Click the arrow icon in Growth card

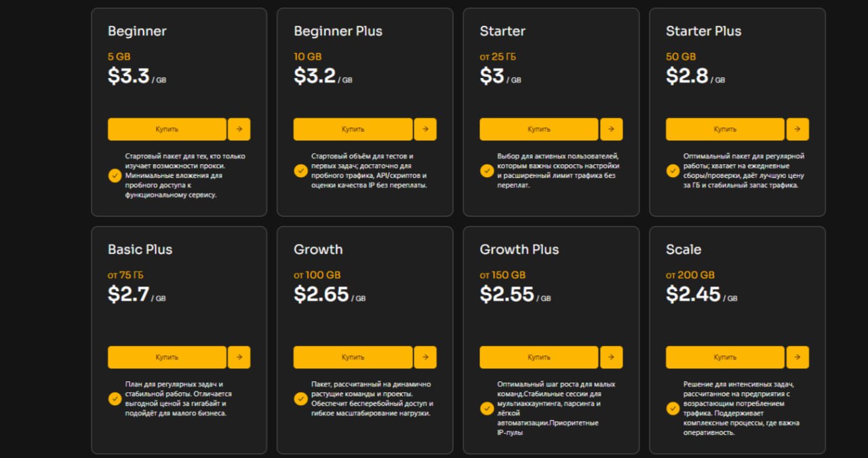tap(425, 357)
